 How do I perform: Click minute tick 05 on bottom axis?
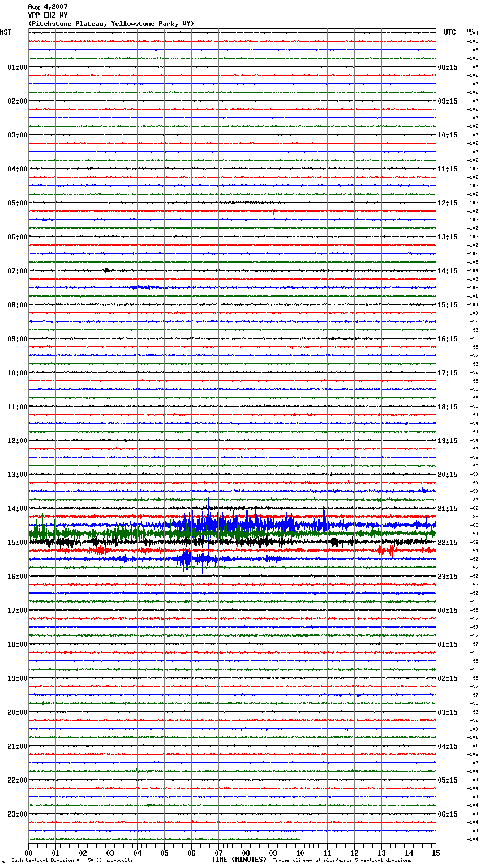click(x=164, y=853)
